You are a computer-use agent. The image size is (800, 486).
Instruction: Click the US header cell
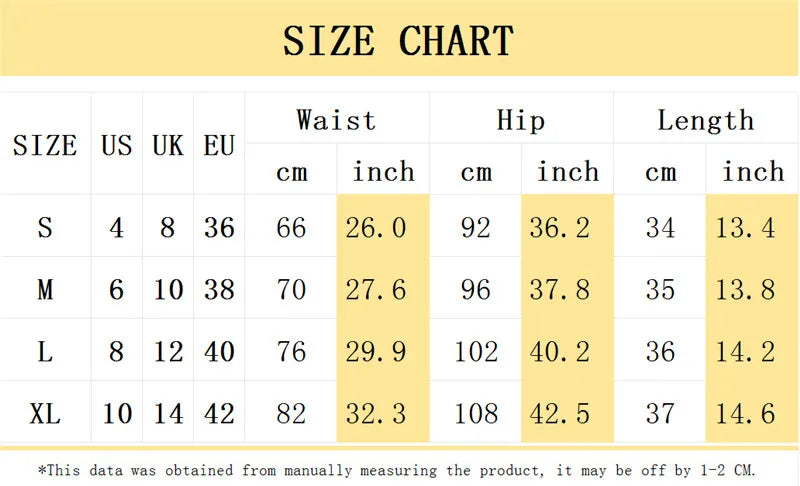[x=116, y=145]
